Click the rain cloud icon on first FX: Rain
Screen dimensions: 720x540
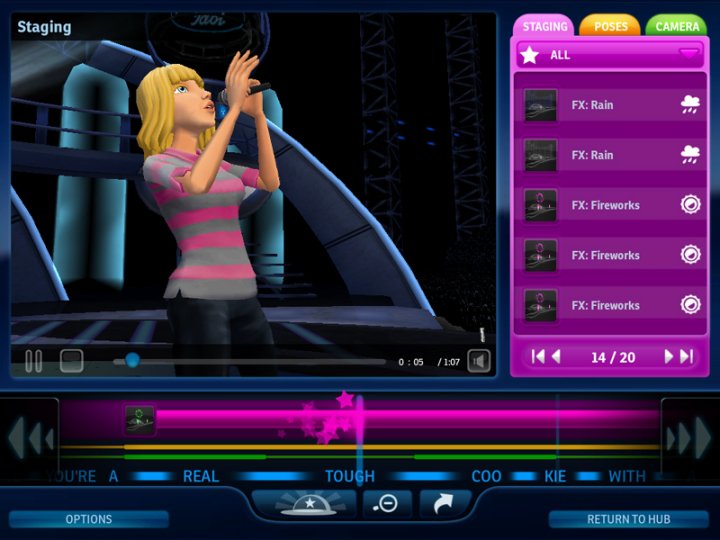click(x=690, y=105)
